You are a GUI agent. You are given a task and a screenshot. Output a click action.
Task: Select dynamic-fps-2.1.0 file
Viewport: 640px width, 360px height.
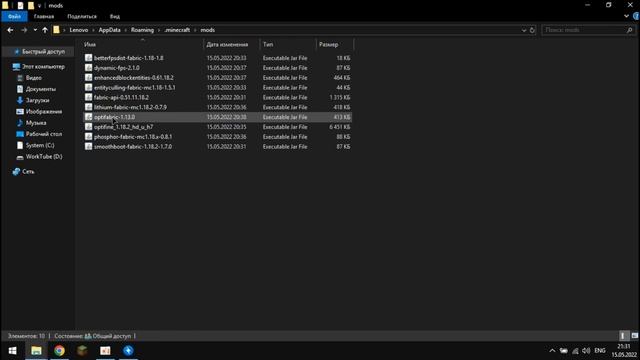pyautogui.click(x=116, y=68)
